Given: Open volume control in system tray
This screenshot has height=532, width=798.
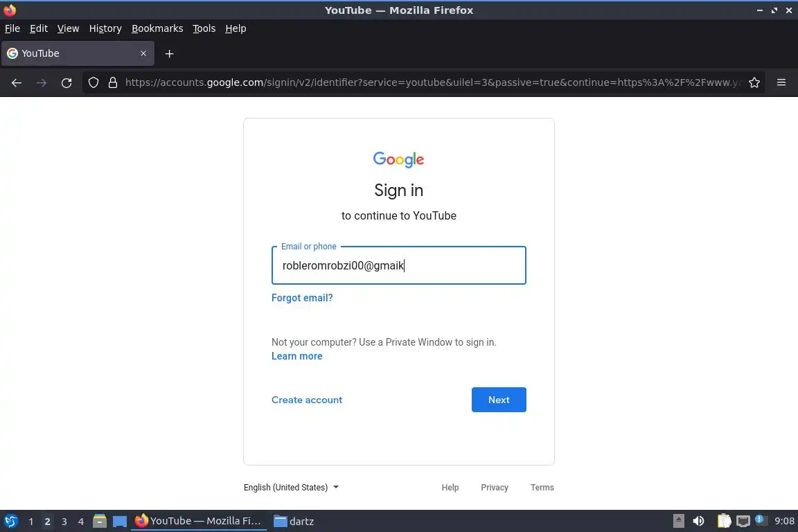Looking at the screenshot, I should pos(699,521).
